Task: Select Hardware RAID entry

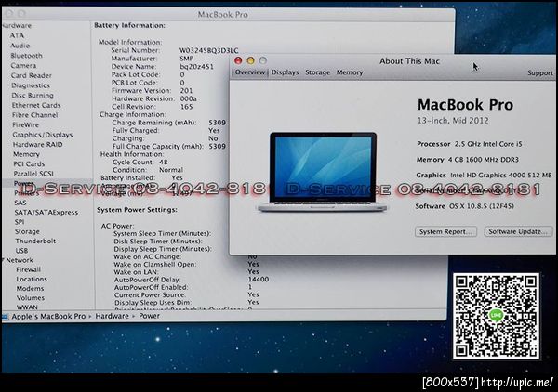Action: [37, 145]
